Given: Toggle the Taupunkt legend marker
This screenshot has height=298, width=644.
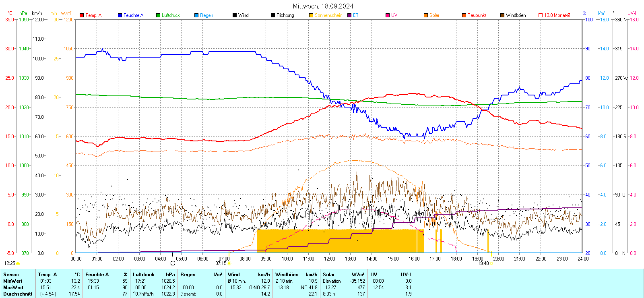Looking at the screenshot, I should [464, 15].
